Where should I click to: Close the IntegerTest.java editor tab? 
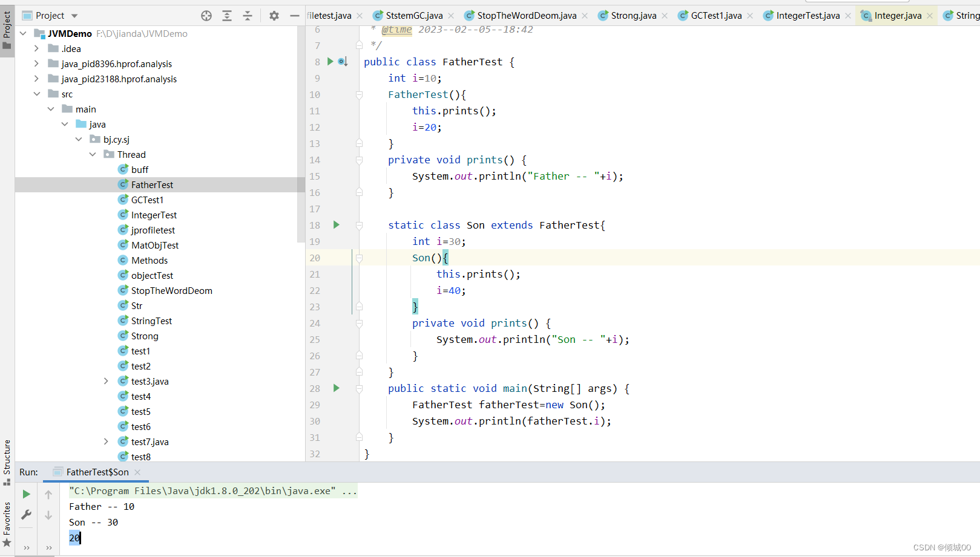[848, 16]
